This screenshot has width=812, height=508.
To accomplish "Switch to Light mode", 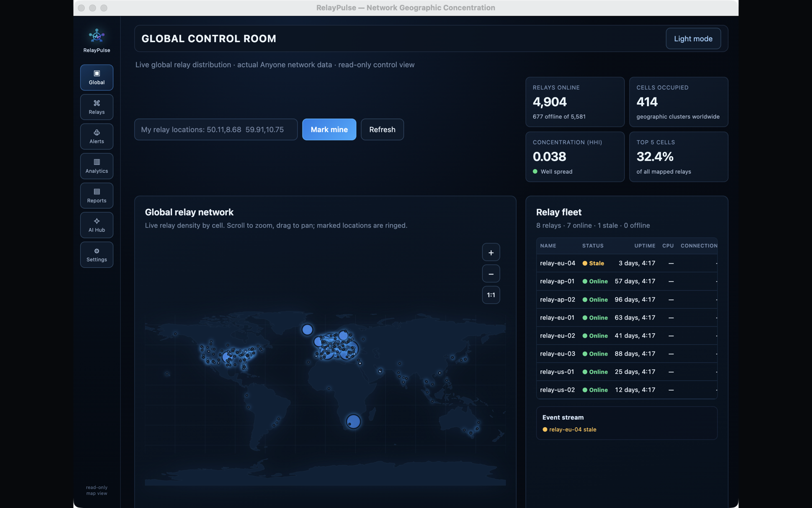I will coord(693,39).
